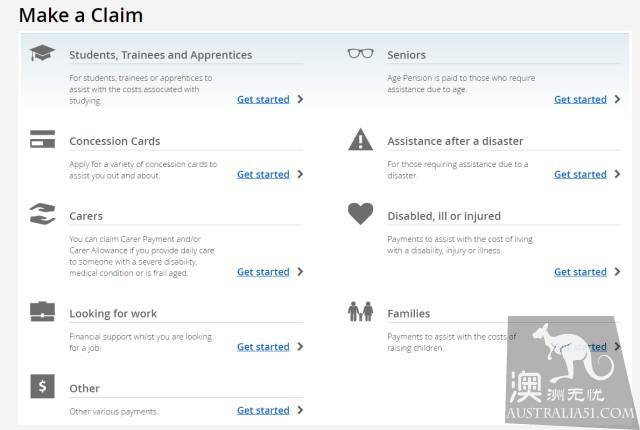The width and height of the screenshot is (640, 430).
Task: Select the Assistance after a disaster heading
Action: tap(455, 141)
